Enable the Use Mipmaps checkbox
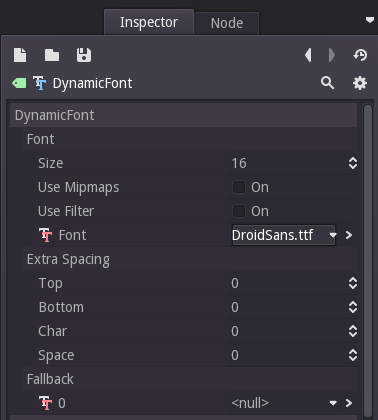This screenshot has height=420, width=378. (x=239, y=187)
